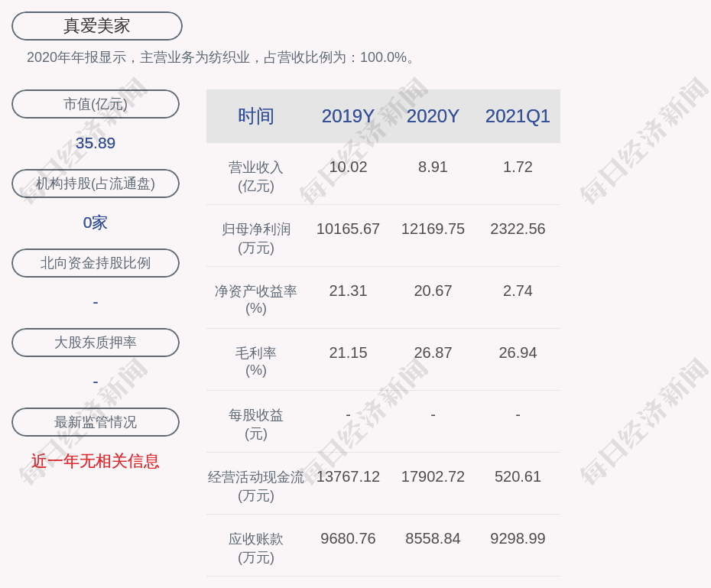711x588 pixels.
Task: Select cash flow value 13767.12
Action: pos(348,476)
